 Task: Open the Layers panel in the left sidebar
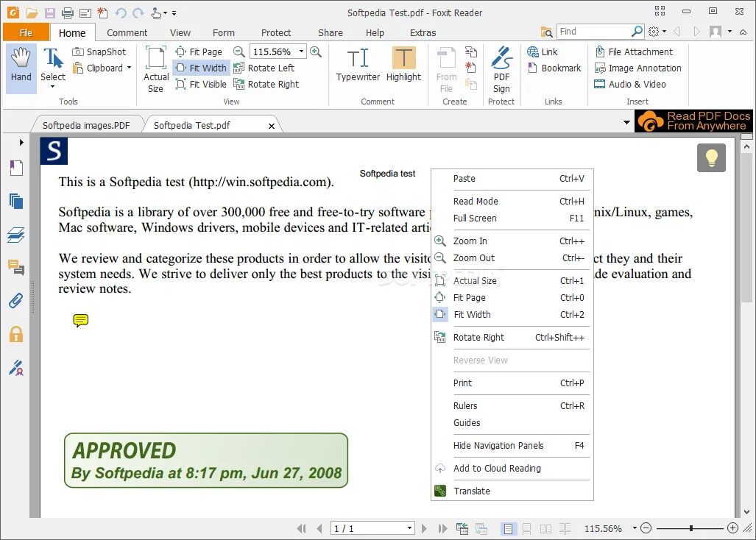[x=16, y=235]
